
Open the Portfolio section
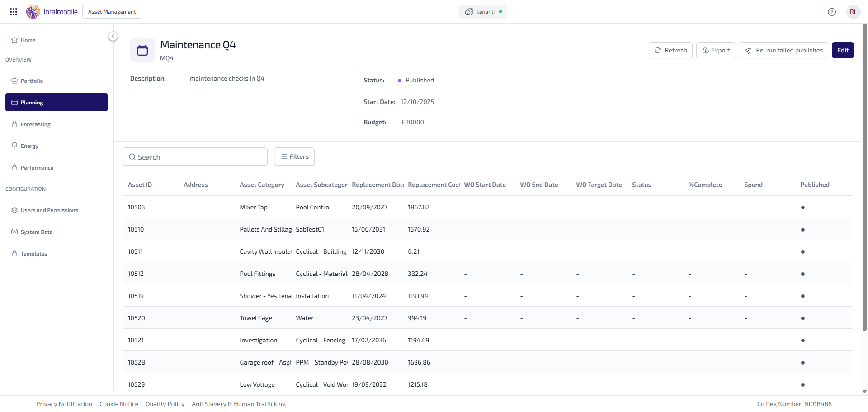[x=32, y=81]
